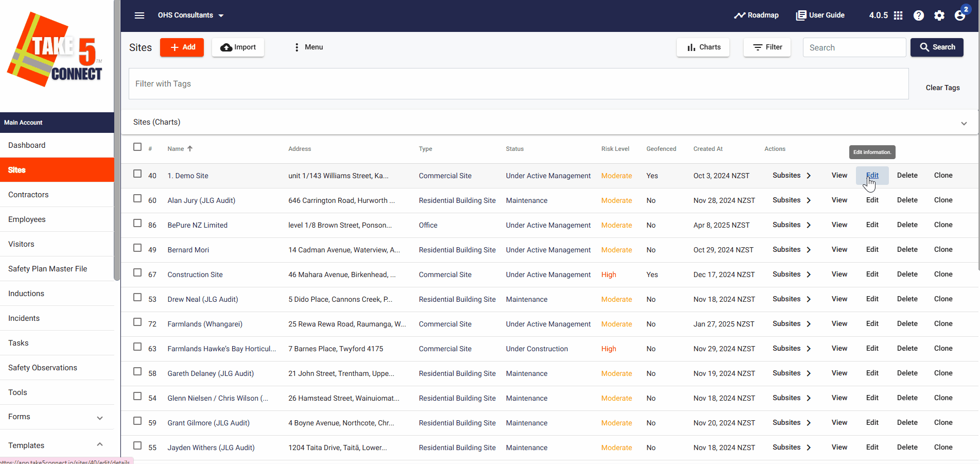This screenshot has height=464, width=980.
Task: Check the Drew Neal row checkbox
Action: click(x=137, y=297)
